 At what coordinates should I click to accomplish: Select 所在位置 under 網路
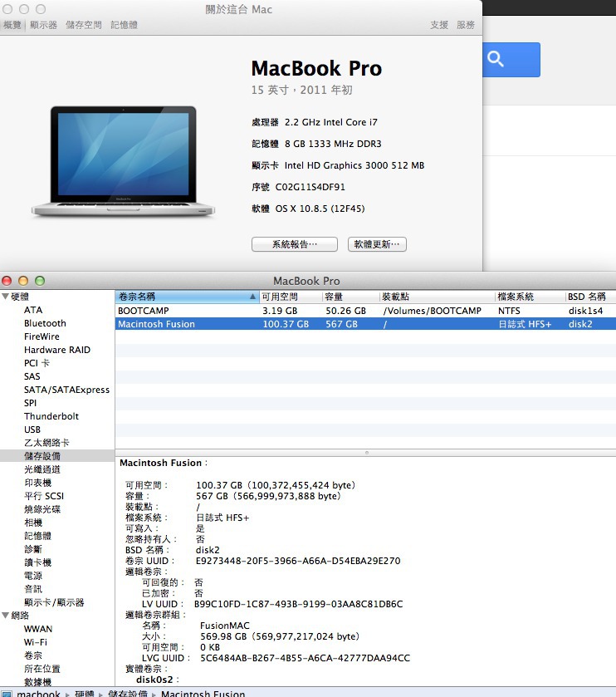coord(42,669)
